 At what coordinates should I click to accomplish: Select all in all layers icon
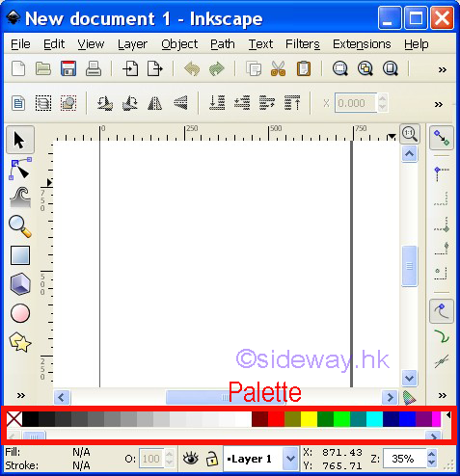click(43, 103)
